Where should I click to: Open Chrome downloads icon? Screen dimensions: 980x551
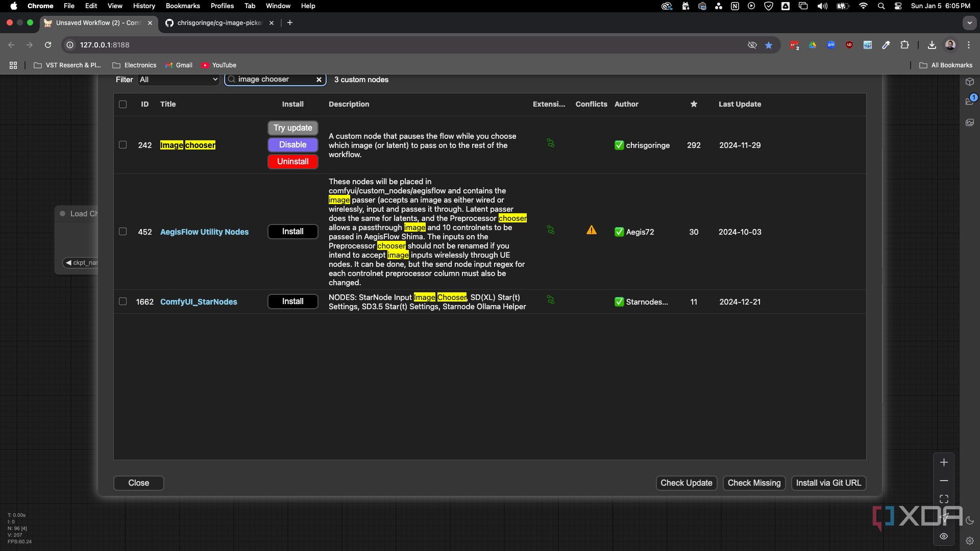click(932, 45)
